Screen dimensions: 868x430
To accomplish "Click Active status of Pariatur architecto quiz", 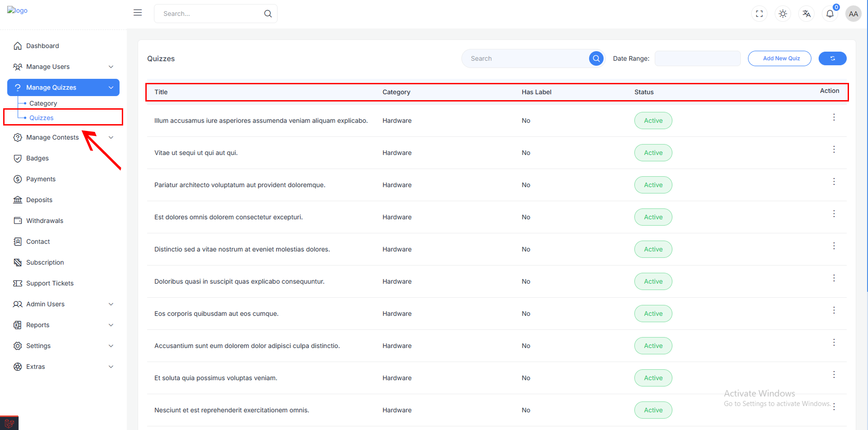I will (653, 185).
